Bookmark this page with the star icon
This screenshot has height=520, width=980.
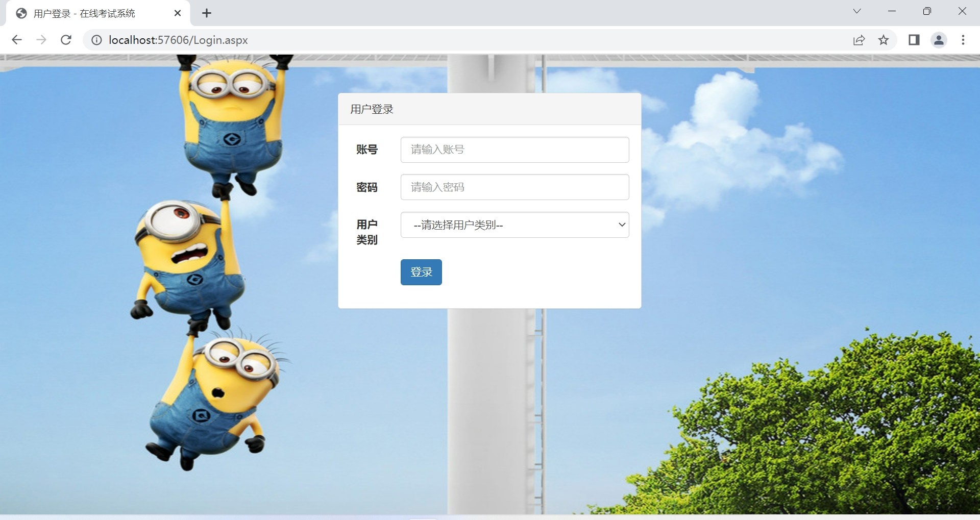pyautogui.click(x=884, y=40)
